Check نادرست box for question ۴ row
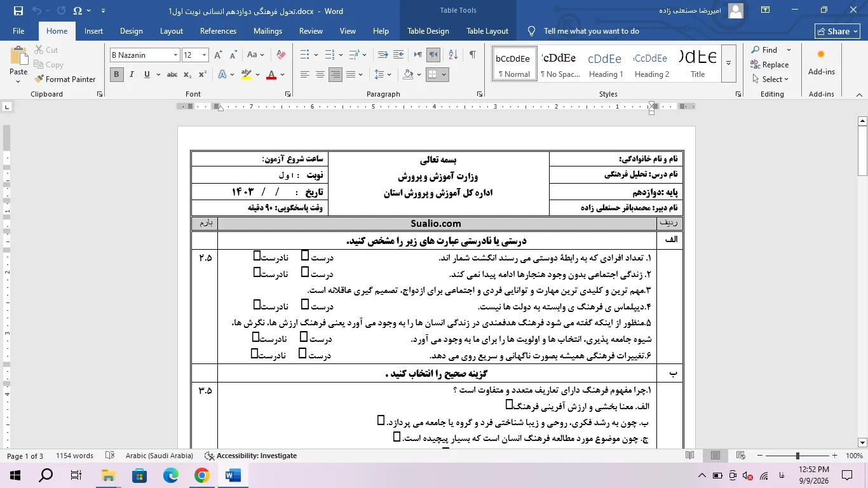 [x=257, y=304]
